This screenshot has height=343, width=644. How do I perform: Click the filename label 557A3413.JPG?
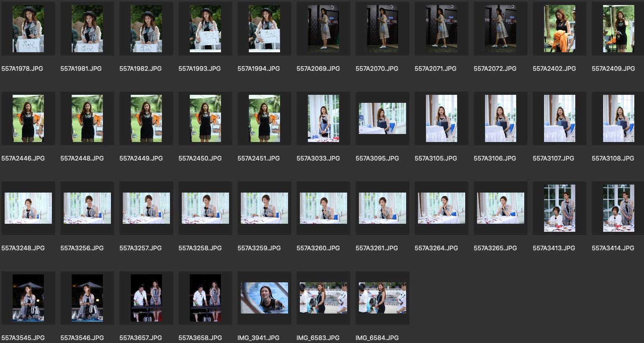(x=554, y=248)
